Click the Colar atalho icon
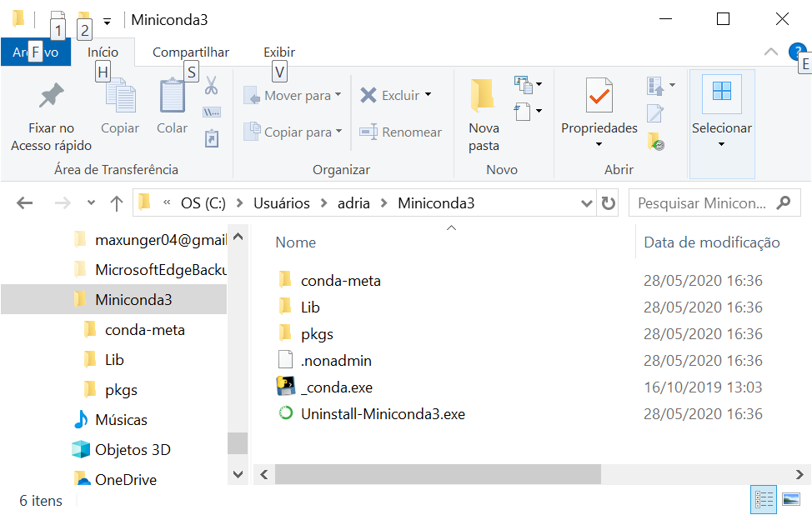The width and height of the screenshot is (812, 515). (x=213, y=138)
